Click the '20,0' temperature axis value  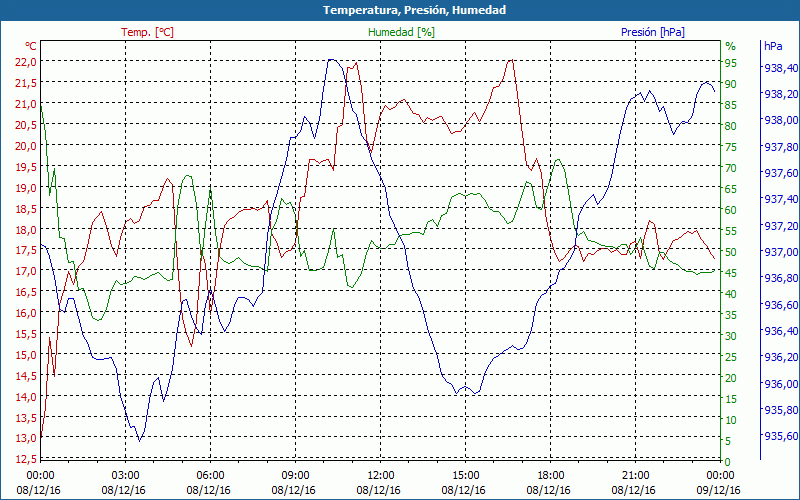pos(26,145)
